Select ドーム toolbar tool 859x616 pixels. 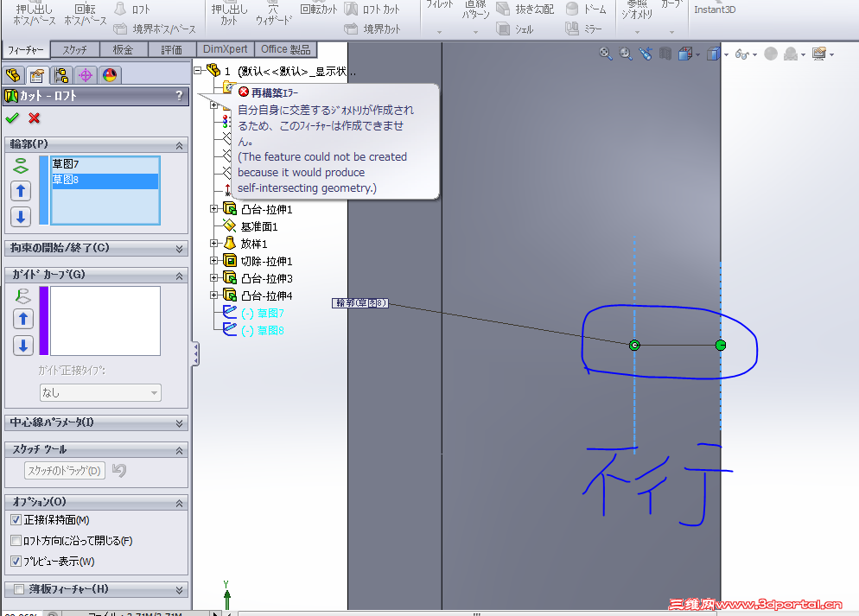[586, 10]
